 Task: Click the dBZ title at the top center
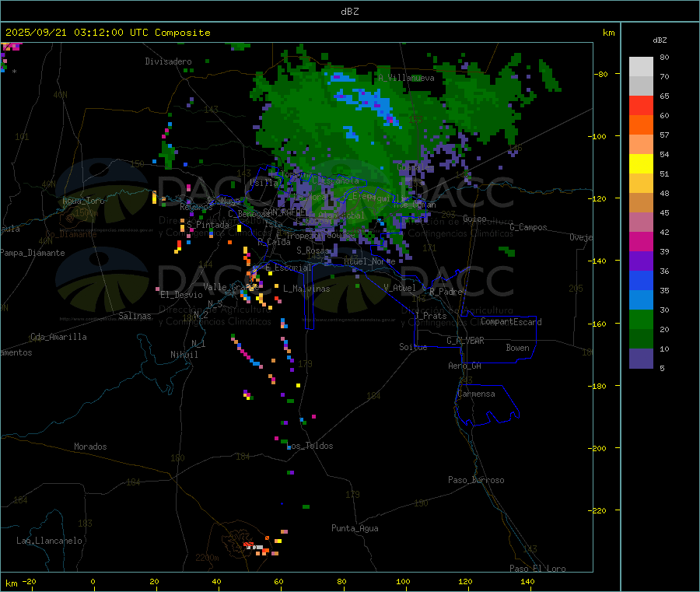349,12
